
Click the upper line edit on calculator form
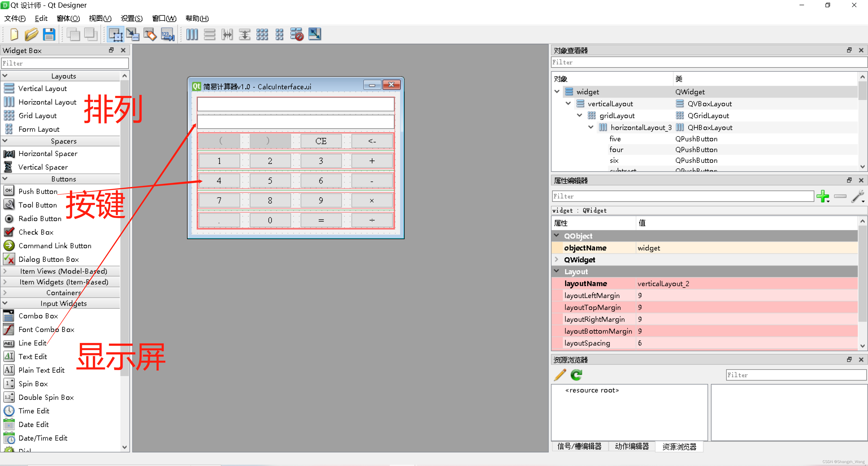pyautogui.click(x=295, y=104)
